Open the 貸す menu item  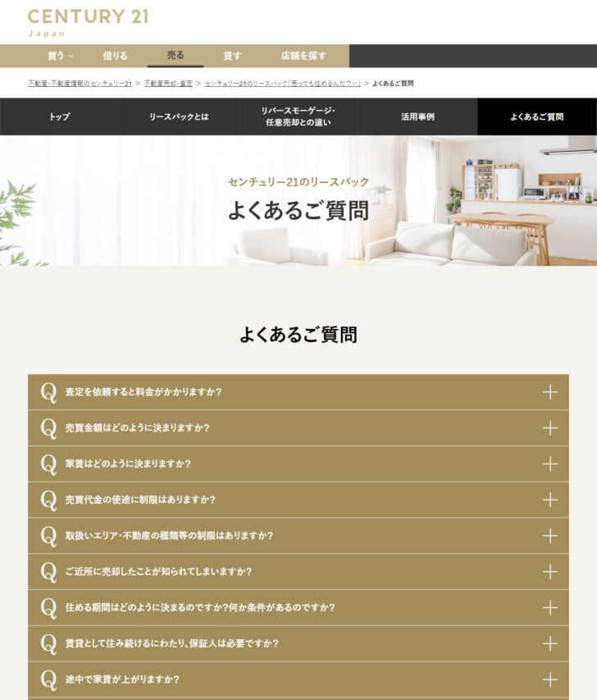point(232,56)
